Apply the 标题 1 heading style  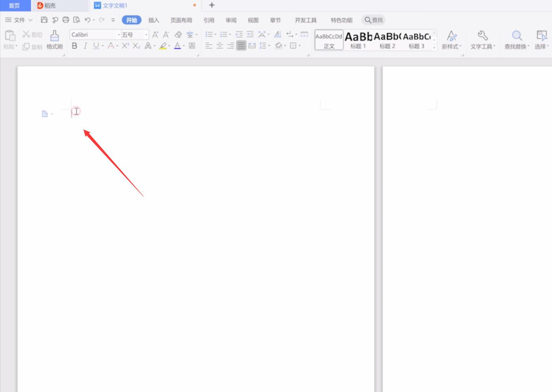(358, 40)
